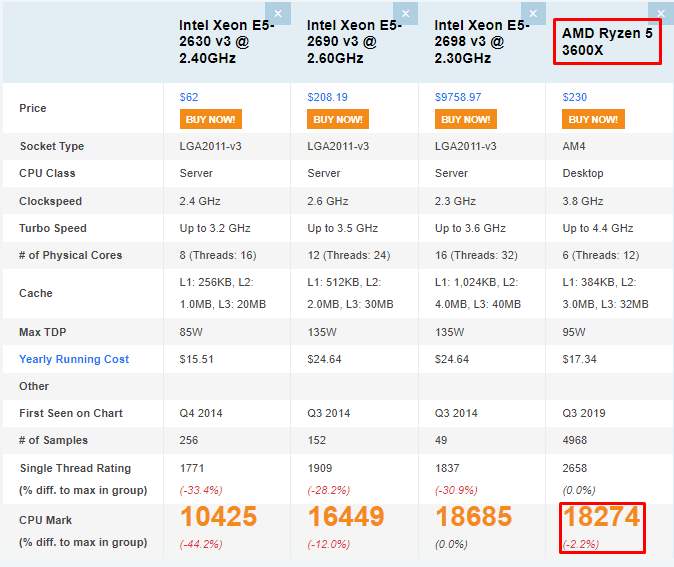Viewport: 674px width, 567px height.
Task: Click the Up to 3.6 GHz cell
Action: tap(470, 228)
